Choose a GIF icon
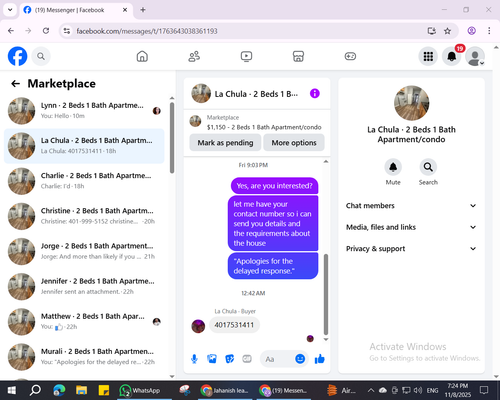The image size is (500, 400). pos(247,359)
